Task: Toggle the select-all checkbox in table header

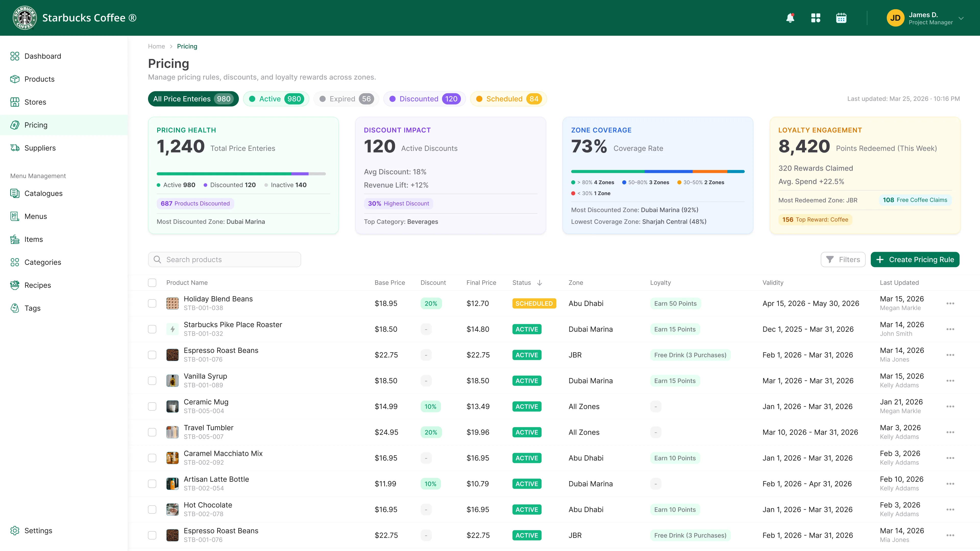Action: point(152,283)
